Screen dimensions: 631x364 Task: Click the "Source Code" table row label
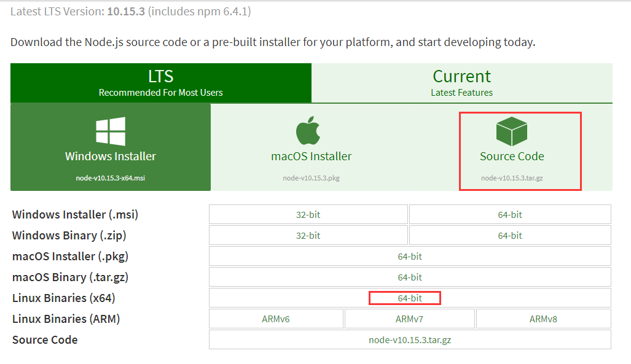[45, 340]
